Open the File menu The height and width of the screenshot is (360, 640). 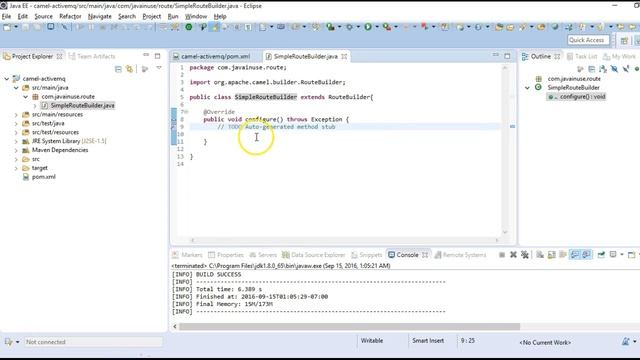point(7,16)
